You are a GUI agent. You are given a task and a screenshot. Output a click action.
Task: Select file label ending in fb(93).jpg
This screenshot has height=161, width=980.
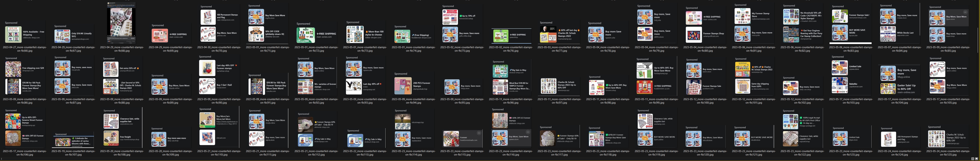[365, 101]
